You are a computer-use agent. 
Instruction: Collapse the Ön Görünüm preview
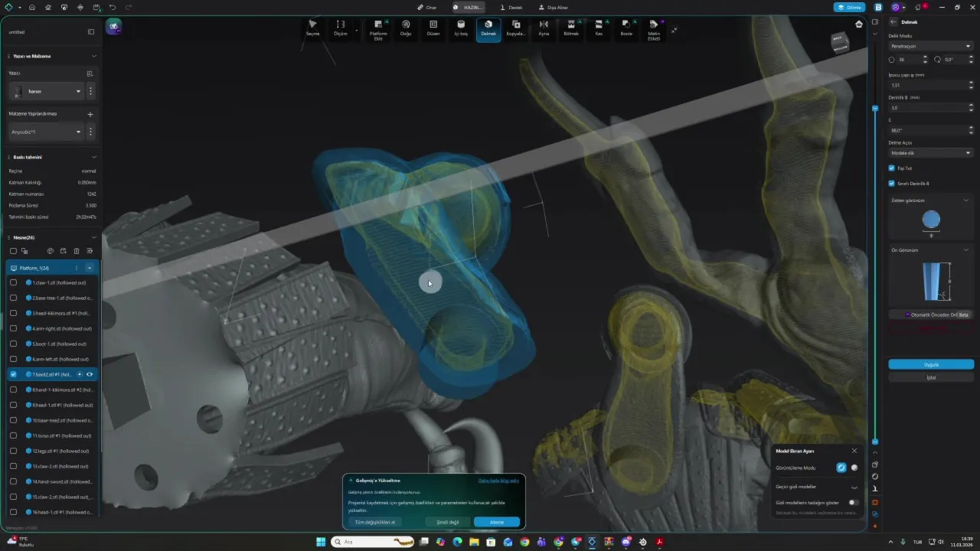[966, 250]
